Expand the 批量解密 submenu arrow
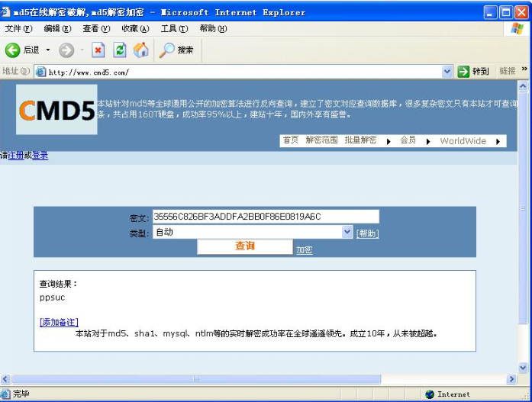This screenshot has height=402, width=532. tap(389, 142)
